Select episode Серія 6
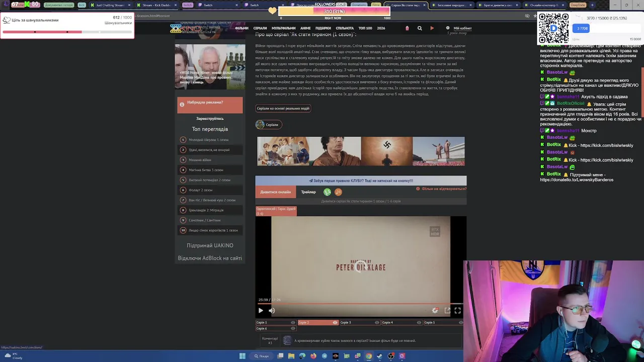 click(276, 328)
